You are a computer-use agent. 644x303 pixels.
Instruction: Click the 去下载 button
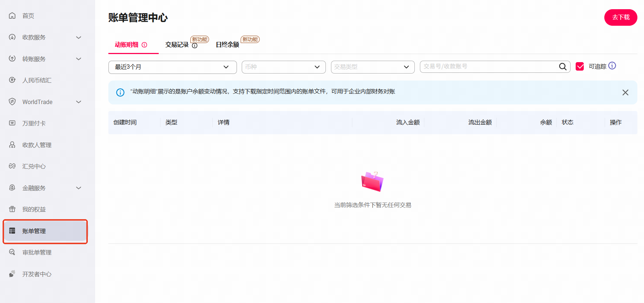pyautogui.click(x=620, y=17)
